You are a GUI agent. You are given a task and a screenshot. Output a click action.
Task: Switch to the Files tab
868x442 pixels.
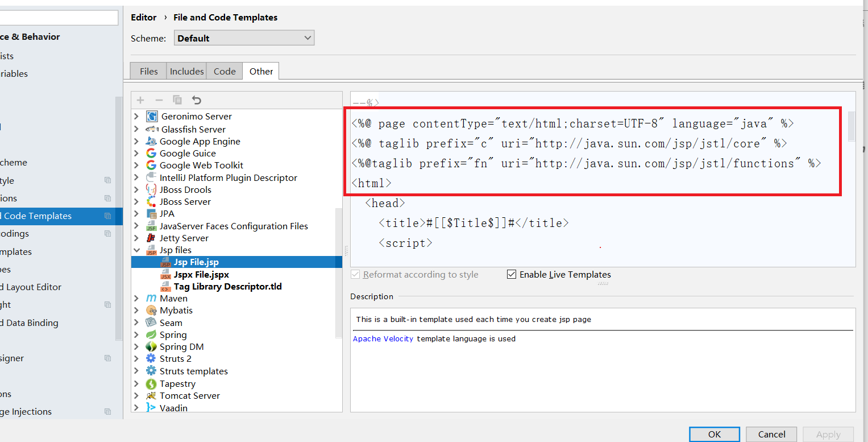point(148,71)
